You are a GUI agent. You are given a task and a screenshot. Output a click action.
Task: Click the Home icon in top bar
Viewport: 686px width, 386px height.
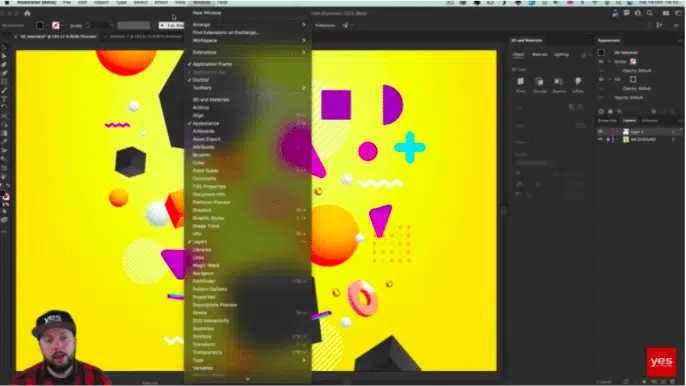point(27,13)
